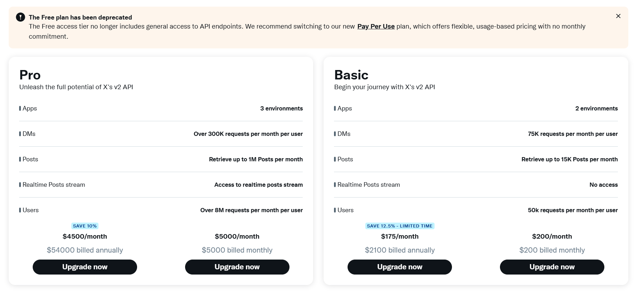Click Realtime Posts stream label under Pro

(54, 185)
